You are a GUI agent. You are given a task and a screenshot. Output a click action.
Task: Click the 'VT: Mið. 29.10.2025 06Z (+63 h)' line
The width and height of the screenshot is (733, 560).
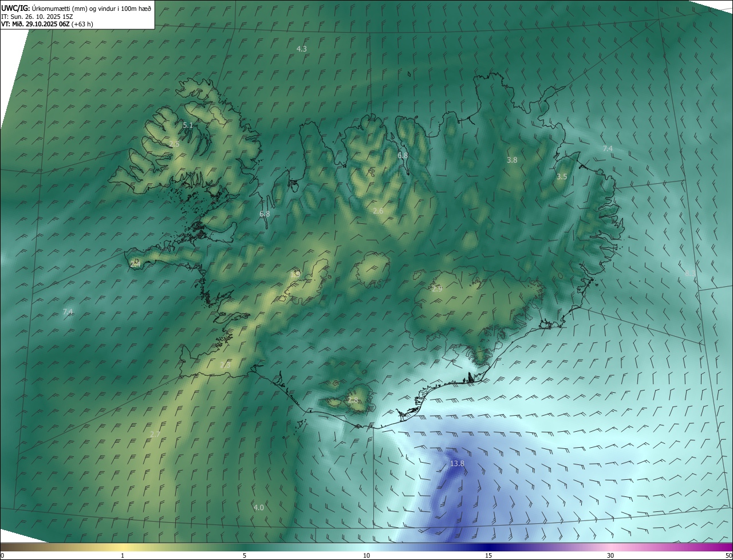[x=47, y=24]
